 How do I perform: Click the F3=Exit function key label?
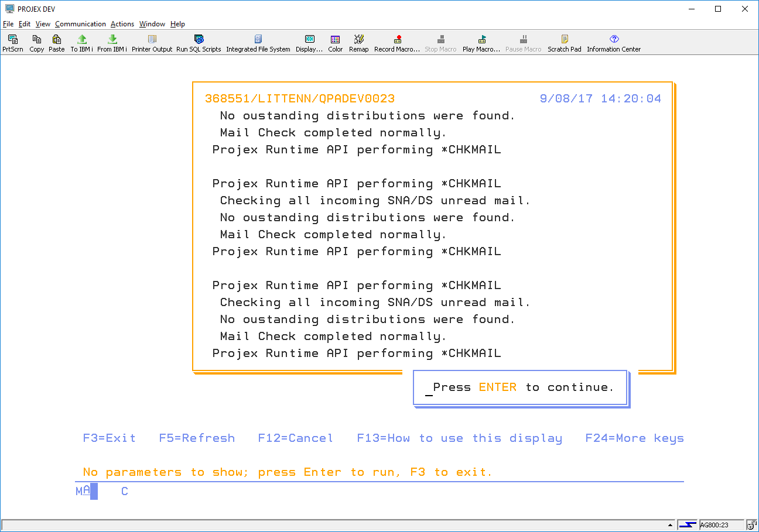point(110,438)
